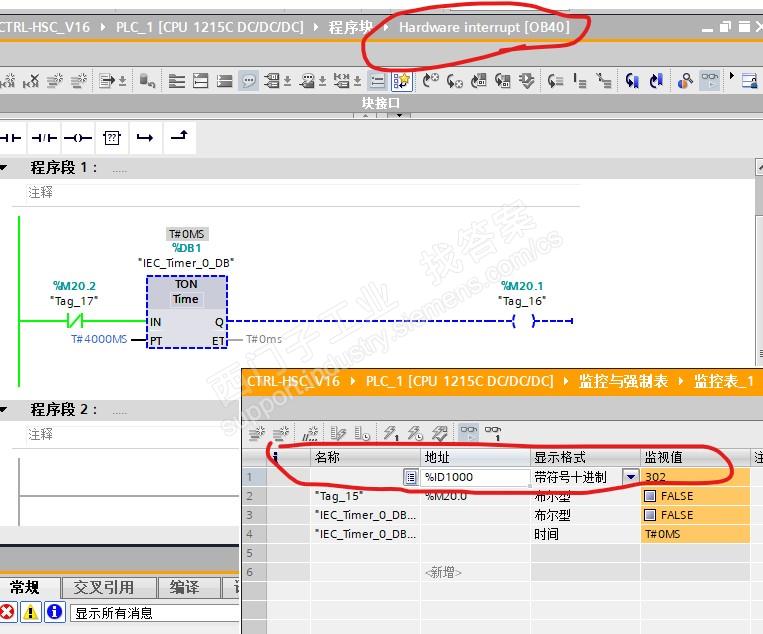Click the 注释 comment field of 程序段 1
Viewport: 763px width, 634px height.
coord(304,193)
